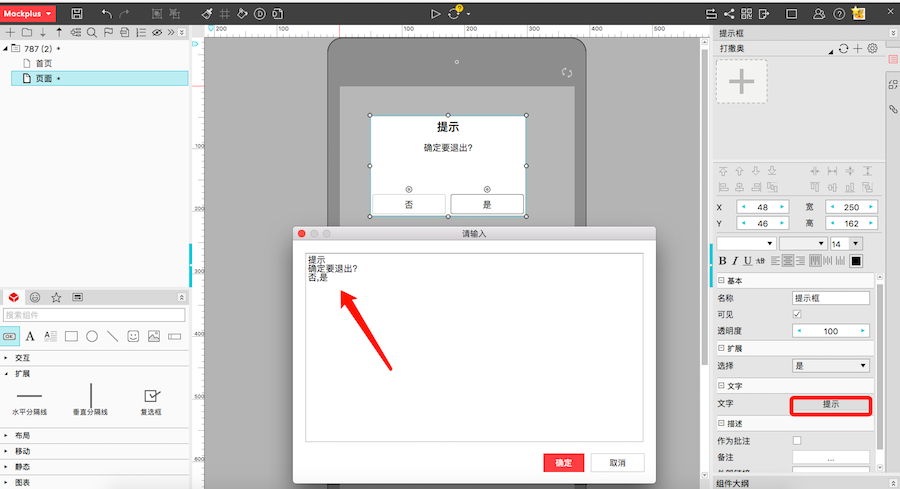Toggle the 作为批注 checkbox
This screenshot has height=489, width=900.
797,440
